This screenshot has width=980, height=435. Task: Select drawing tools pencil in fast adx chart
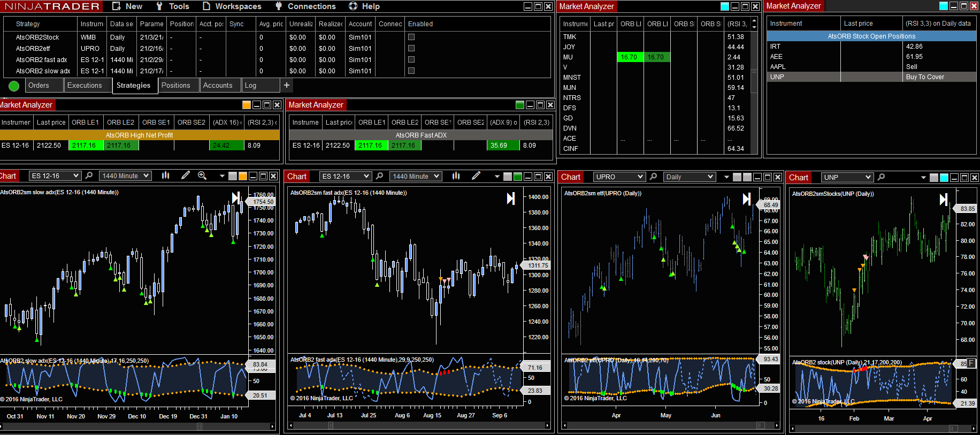[x=476, y=176]
